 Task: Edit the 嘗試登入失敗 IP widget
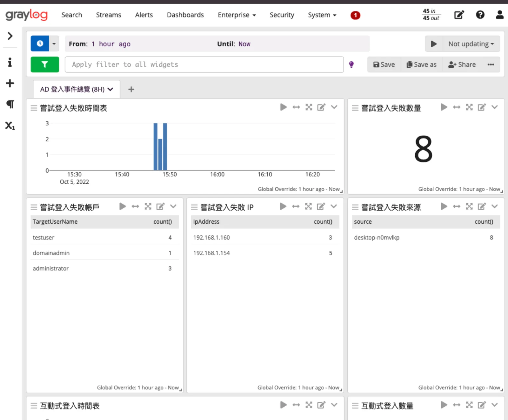(321, 207)
